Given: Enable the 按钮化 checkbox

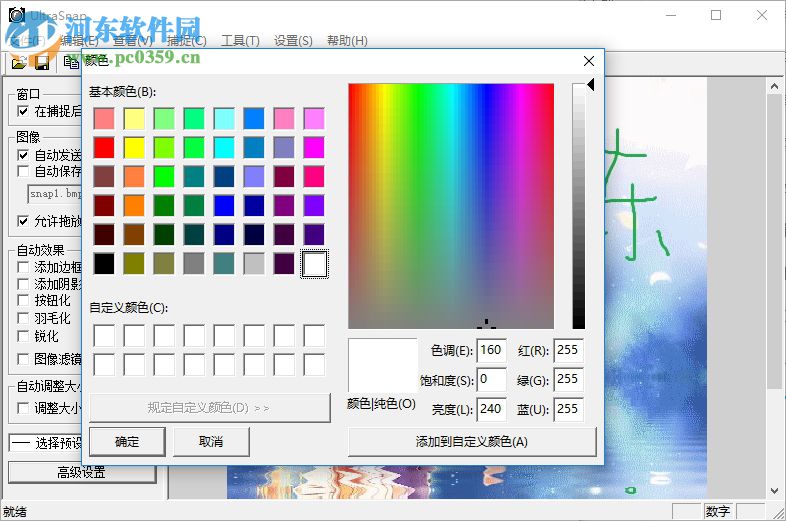Looking at the screenshot, I should tap(23, 300).
